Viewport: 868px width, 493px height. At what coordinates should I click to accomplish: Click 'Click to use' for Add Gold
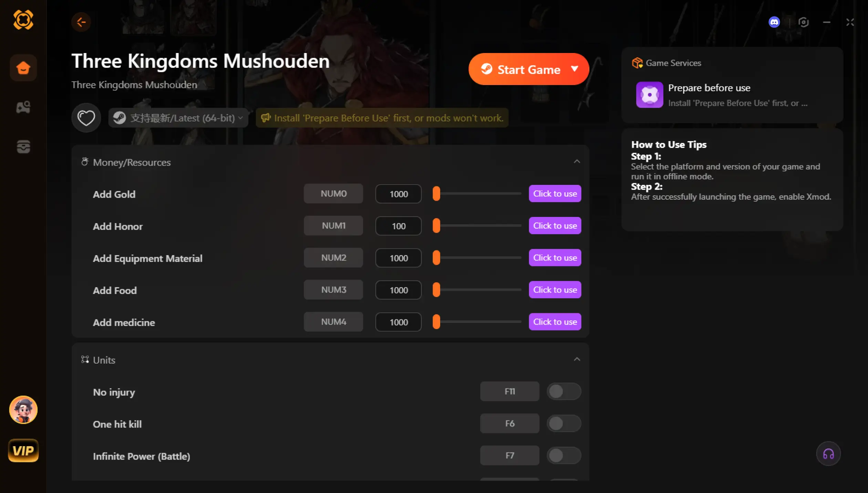(x=555, y=193)
